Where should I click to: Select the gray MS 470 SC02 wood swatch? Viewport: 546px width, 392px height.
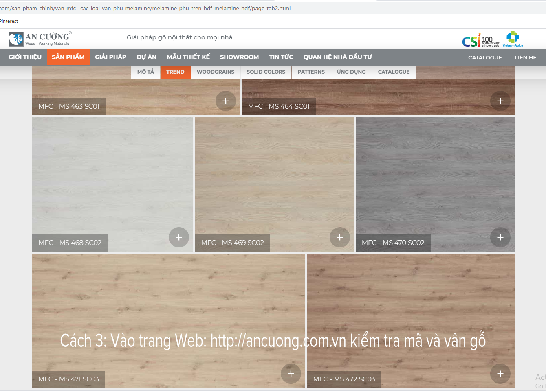tap(435, 175)
